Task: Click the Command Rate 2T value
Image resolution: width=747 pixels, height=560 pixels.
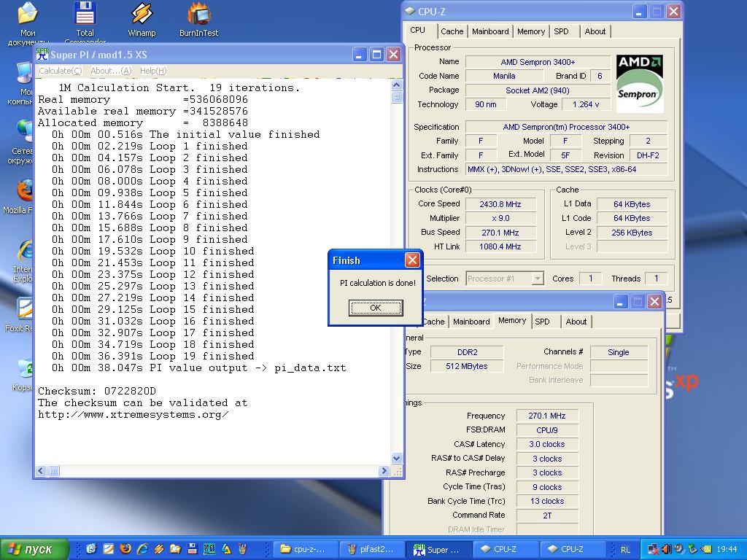Action: pyautogui.click(x=547, y=516)
